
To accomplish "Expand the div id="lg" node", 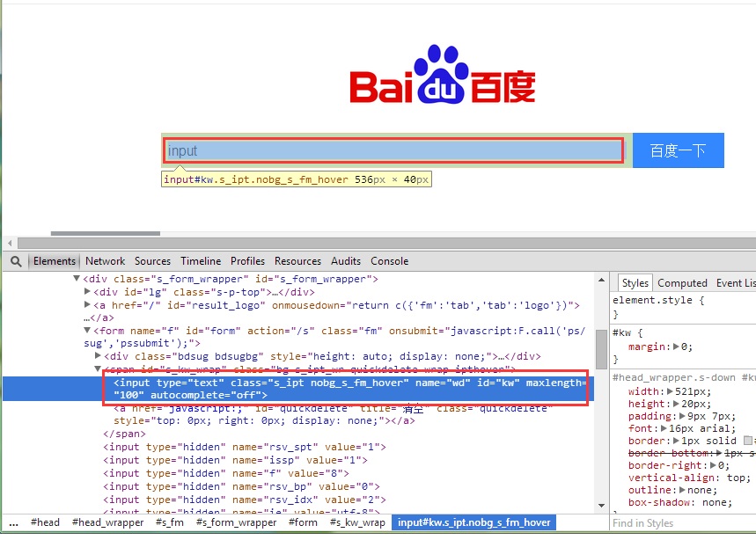I will click(x=87, y=291).
